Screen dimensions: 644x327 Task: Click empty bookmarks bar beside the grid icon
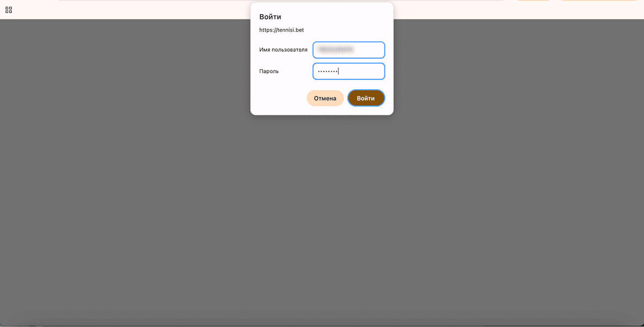point(109,10)
